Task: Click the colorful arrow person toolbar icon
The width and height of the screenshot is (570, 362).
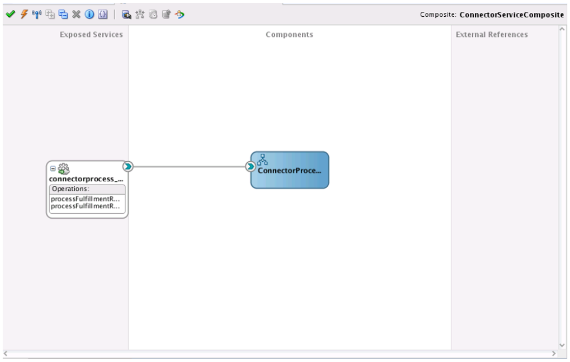Action: [180, 14]
